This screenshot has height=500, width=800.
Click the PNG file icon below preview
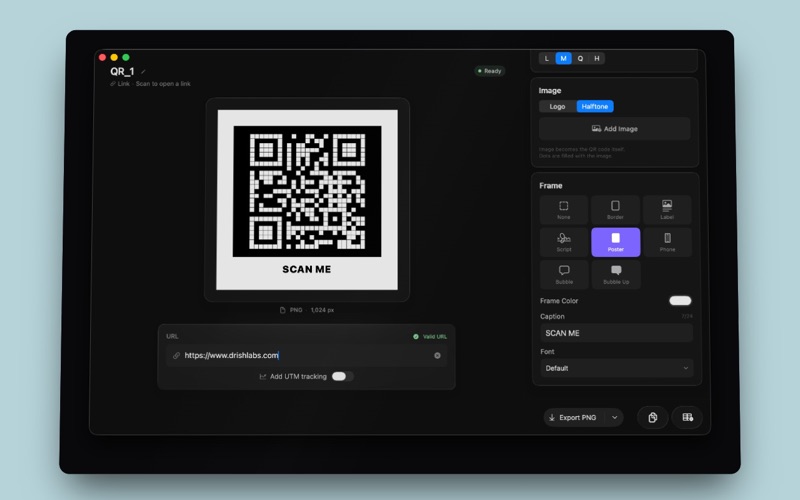tap(282, 310)
